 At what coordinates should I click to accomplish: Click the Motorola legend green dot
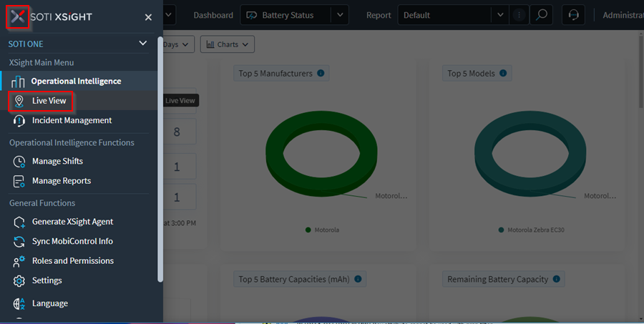(308, 230)
